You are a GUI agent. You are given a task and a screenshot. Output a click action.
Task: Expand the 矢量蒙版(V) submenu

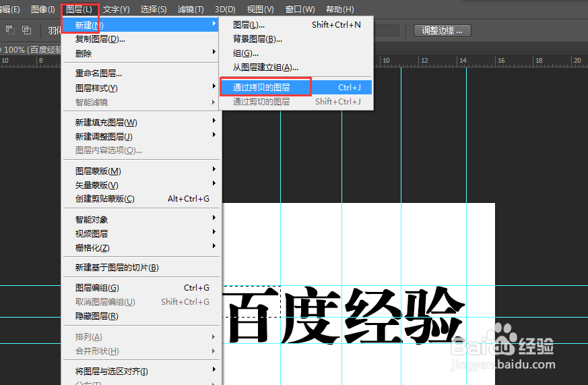click(141, 185)
